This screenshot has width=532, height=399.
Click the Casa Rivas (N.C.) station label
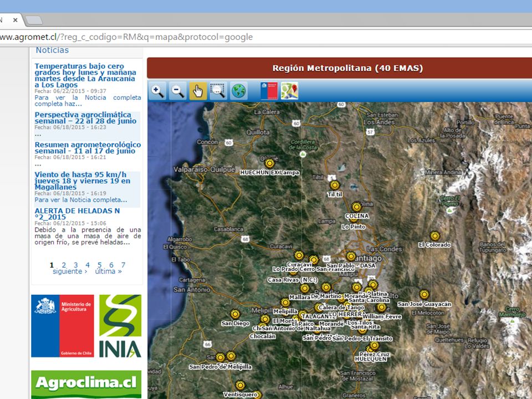click(x=293, y=280)
